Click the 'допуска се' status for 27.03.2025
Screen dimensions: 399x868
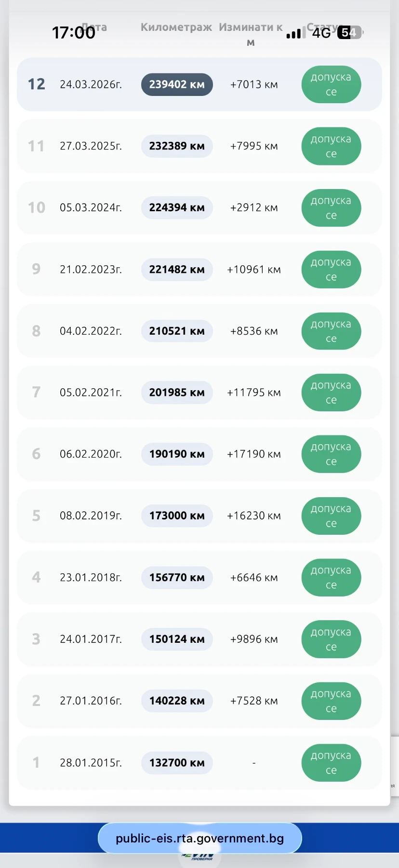click(x=331, y=146)
